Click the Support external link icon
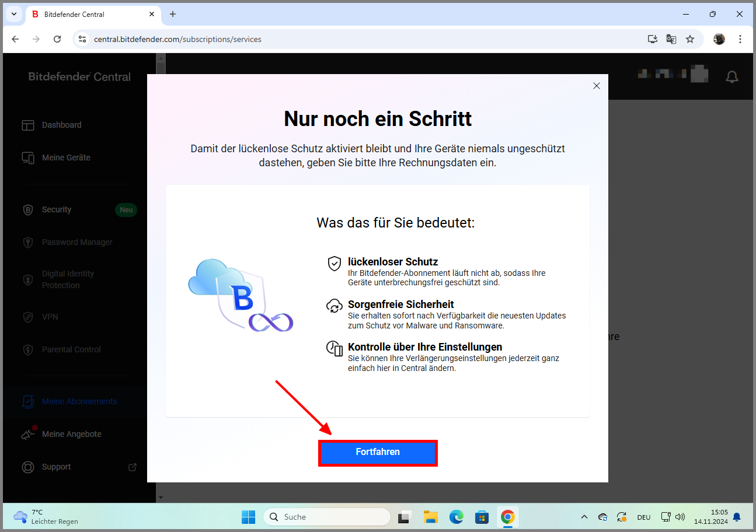 133,467
